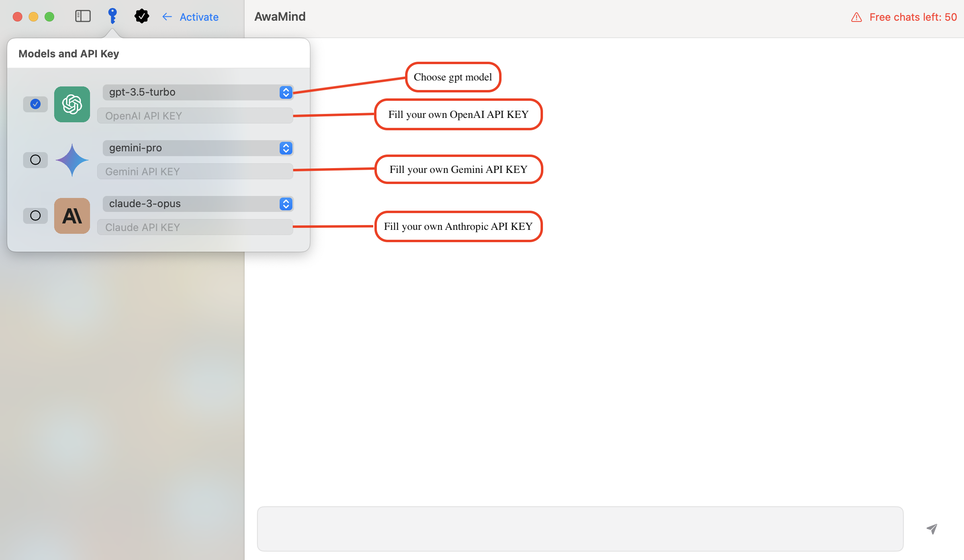Click the OpenAI ChatGPT icon
The image size is (964, 560).
click(71, 103)
